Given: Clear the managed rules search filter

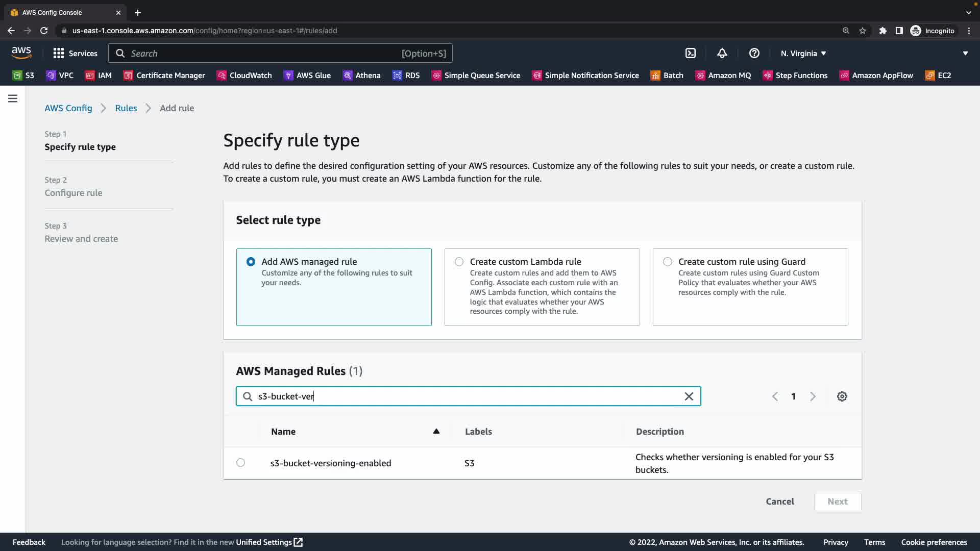Looking at the screenshot, I should 689,396.
